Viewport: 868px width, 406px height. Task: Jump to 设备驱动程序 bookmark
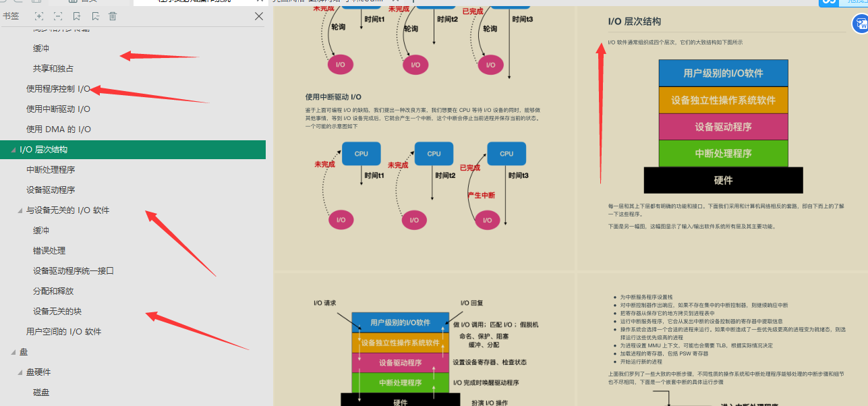(x=51, y=190)
